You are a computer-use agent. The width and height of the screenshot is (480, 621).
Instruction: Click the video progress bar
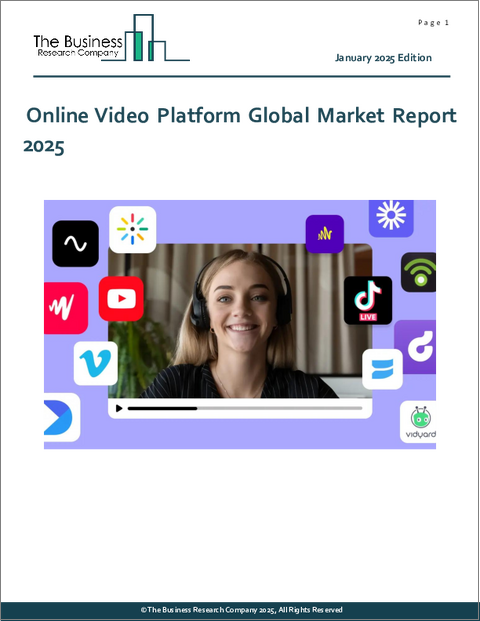click(245, 408)
